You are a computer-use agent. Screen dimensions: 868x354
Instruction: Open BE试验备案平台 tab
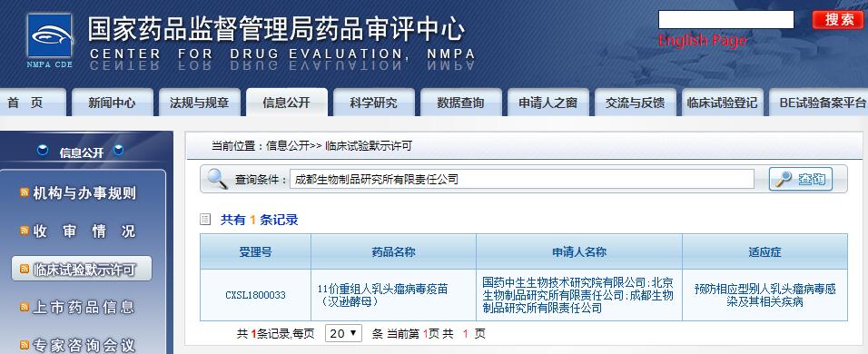point(818,103)
